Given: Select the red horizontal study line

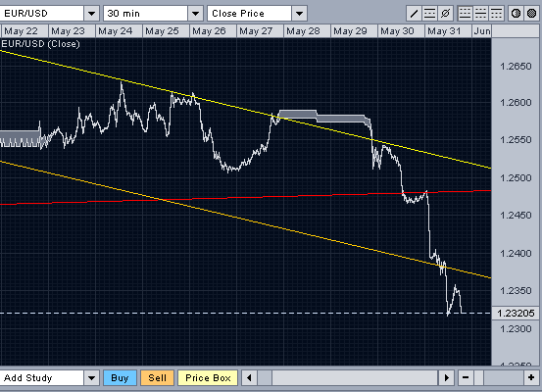Looking at the screenshot, I should tap(245, 197).
